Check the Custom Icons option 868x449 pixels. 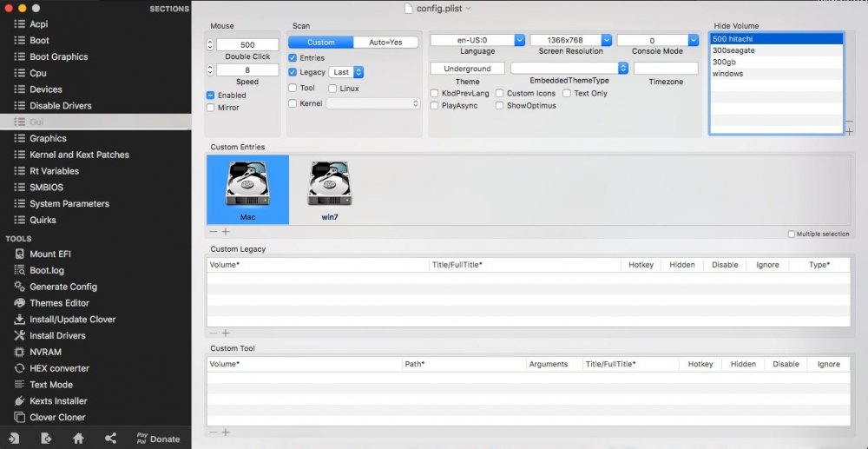pyautogui.click(x=499, y=94)
